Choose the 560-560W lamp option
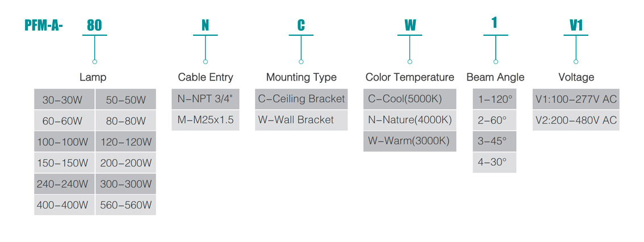This screenshot has width=644, height=242. point(126,205)
